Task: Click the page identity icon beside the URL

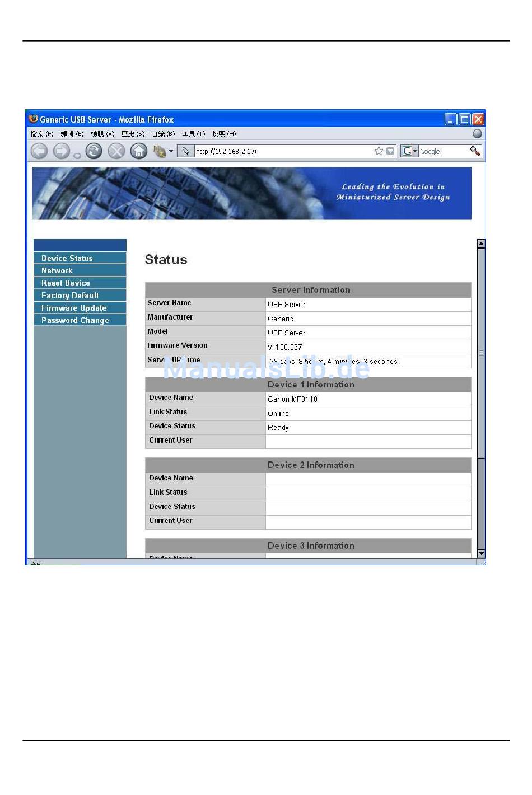Action: [186, 151]
